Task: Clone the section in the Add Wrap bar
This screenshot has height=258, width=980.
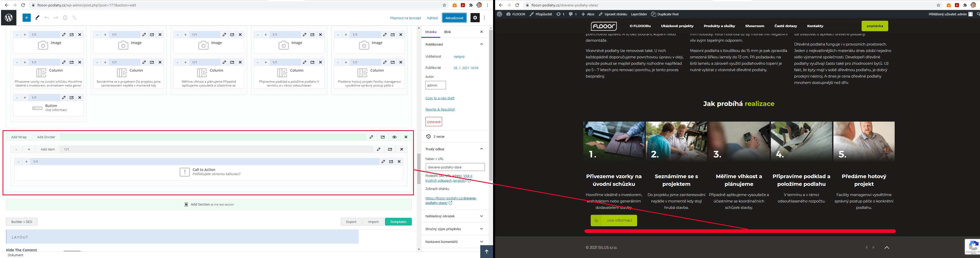Action: click(383, 137)
